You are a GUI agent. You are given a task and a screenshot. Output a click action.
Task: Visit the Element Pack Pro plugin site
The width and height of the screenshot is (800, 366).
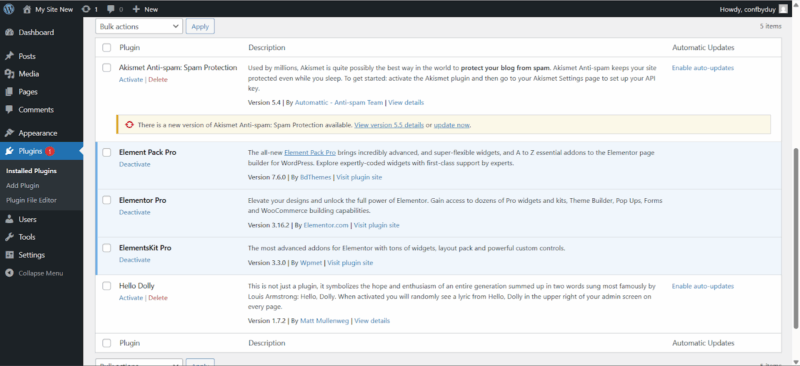click(359, 178)
